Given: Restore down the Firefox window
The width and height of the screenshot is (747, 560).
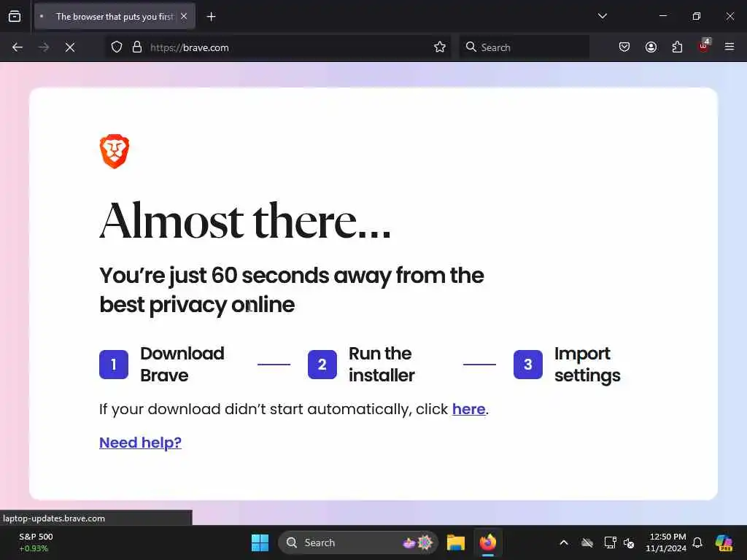Looking at the screenshot, I should tap(697, 16).
